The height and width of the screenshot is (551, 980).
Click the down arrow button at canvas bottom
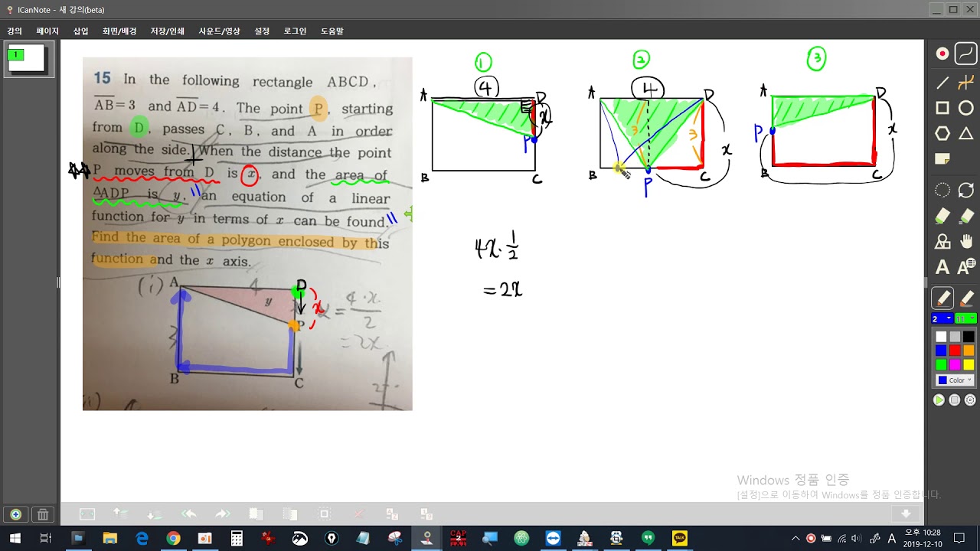click(x=906, y=514)
